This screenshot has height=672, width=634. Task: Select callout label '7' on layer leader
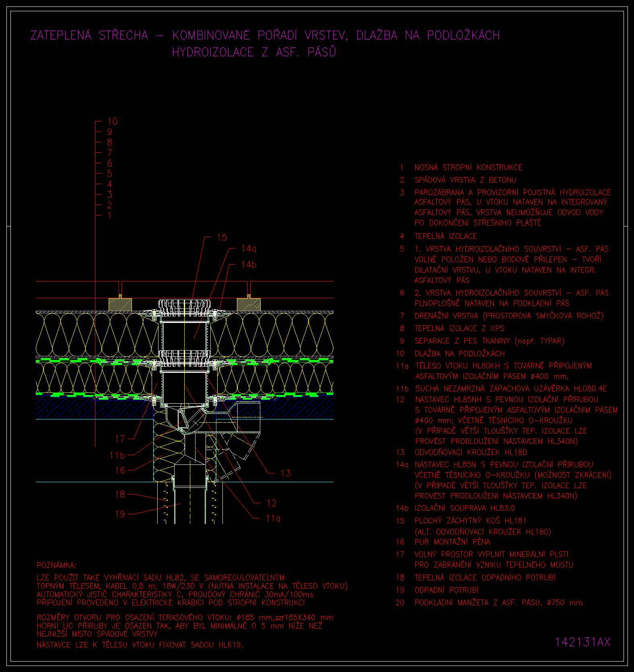[109, 152]
